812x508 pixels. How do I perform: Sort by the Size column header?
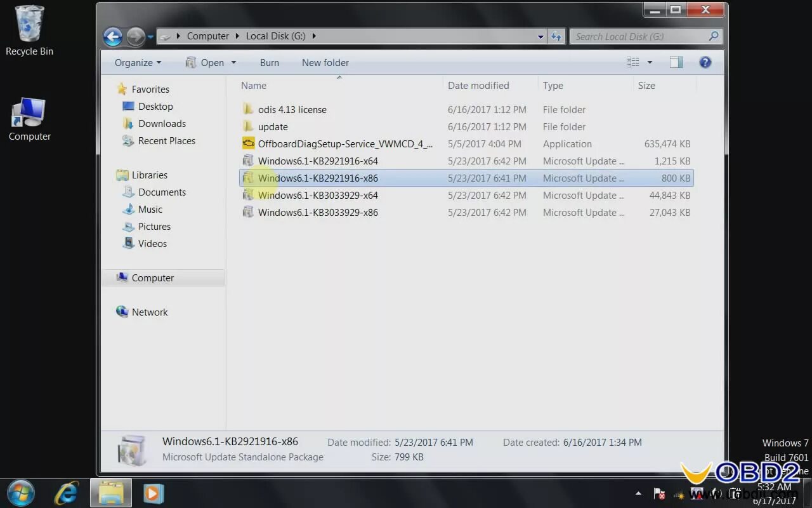click(646, 86)
